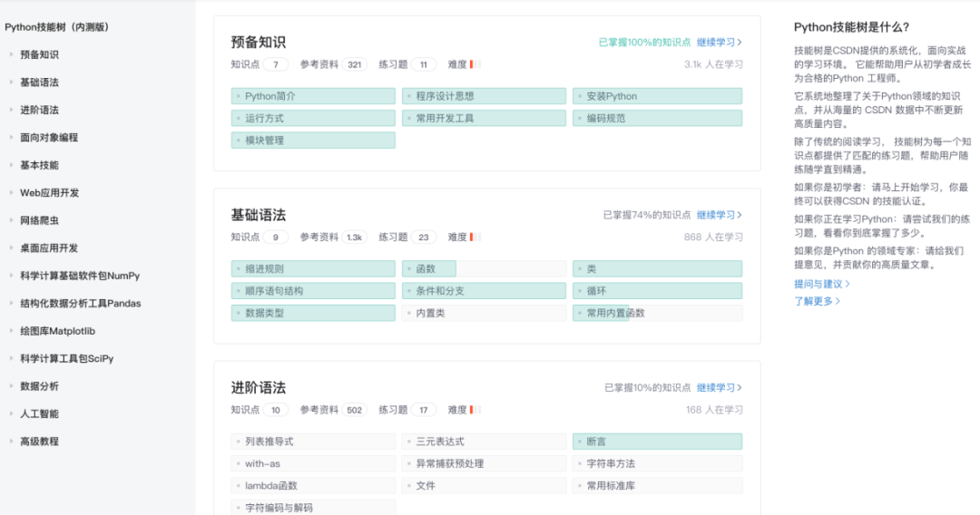Select the 字符串方法 knowledge point
Viewport: 980px width, 515px height.
click(658, 464)
